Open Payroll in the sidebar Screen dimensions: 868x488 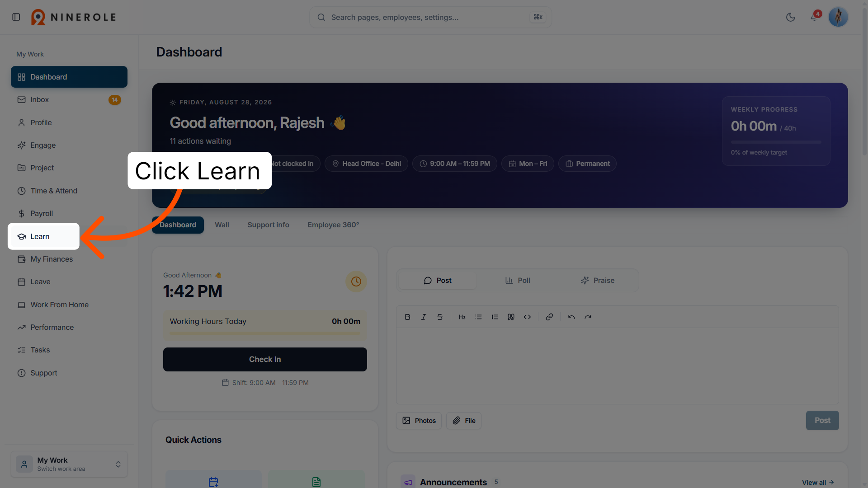click(x=69, y=213)
